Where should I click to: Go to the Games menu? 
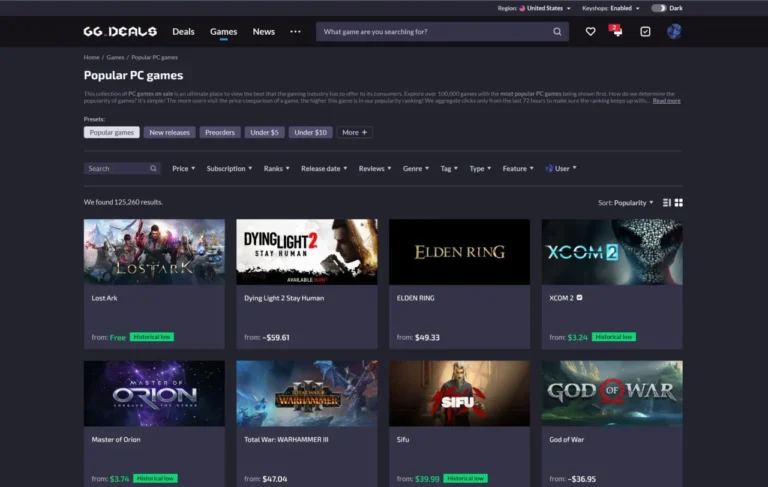point(223,31)
